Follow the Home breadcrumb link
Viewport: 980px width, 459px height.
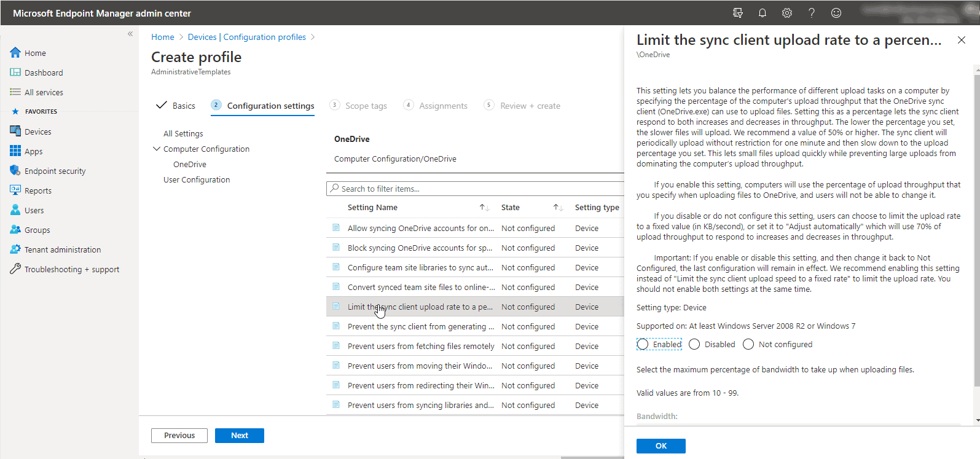tap(163, 37)
